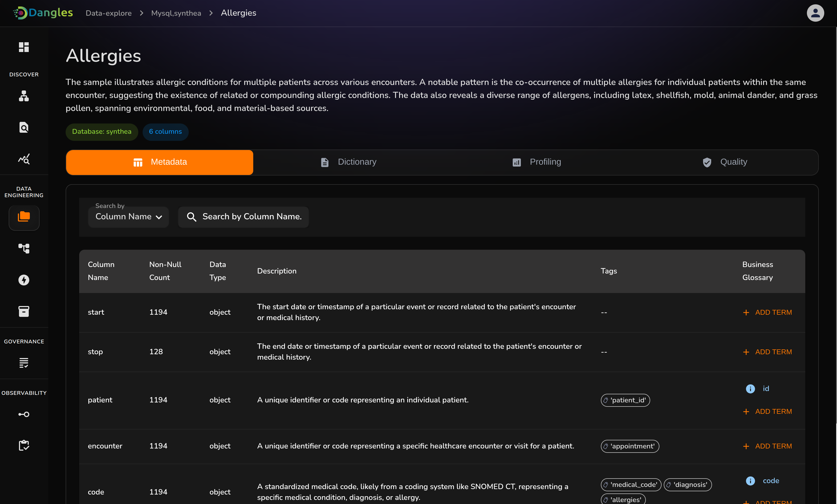Open the dashboard grid icon in sidebar

[x=24, y=47]
